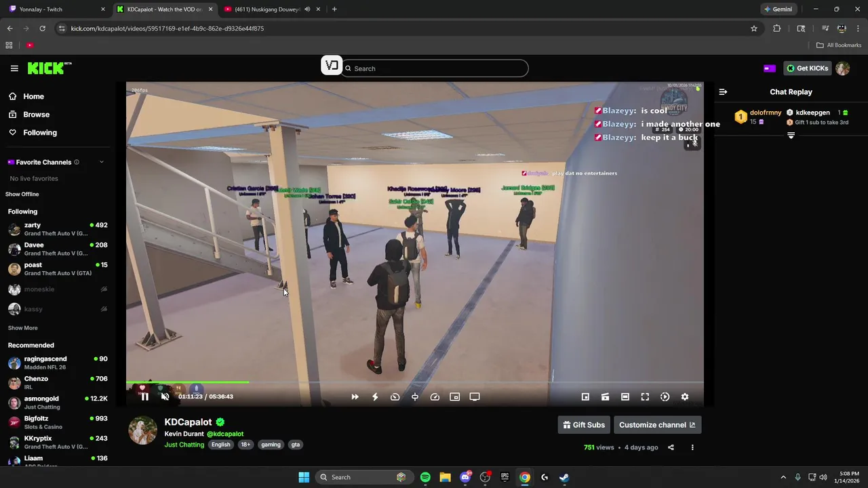Viewport: 868px width, 488px height.
Task: Open the @kdcapalot handle link
Action: pyautogui.click(x=225, y=434)
